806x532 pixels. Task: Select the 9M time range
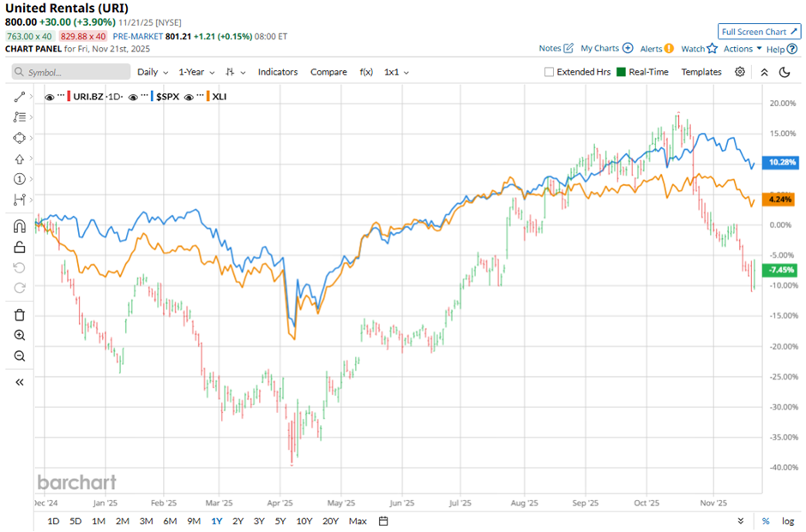(194, 521)
